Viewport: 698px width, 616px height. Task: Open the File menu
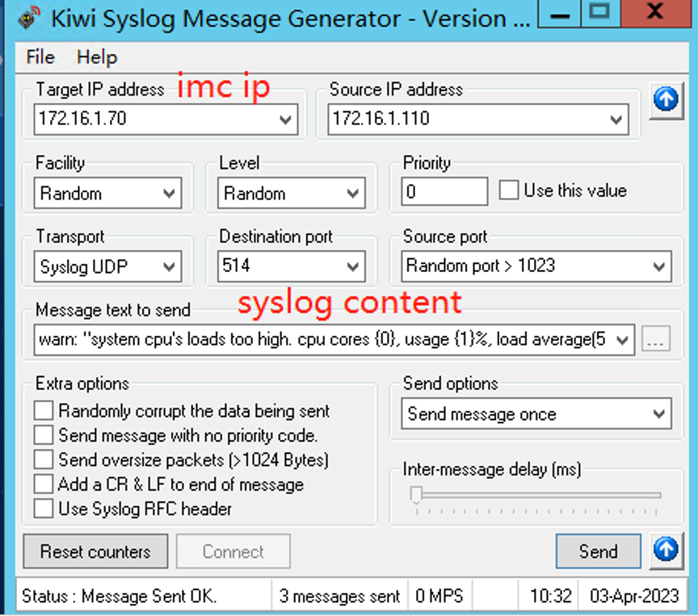tap(40, 57)
